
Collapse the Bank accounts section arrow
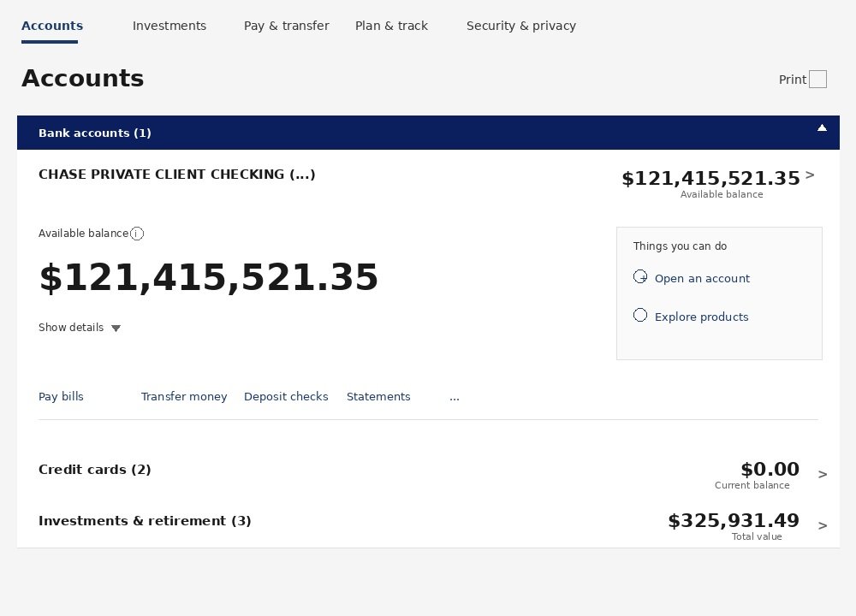822,128
